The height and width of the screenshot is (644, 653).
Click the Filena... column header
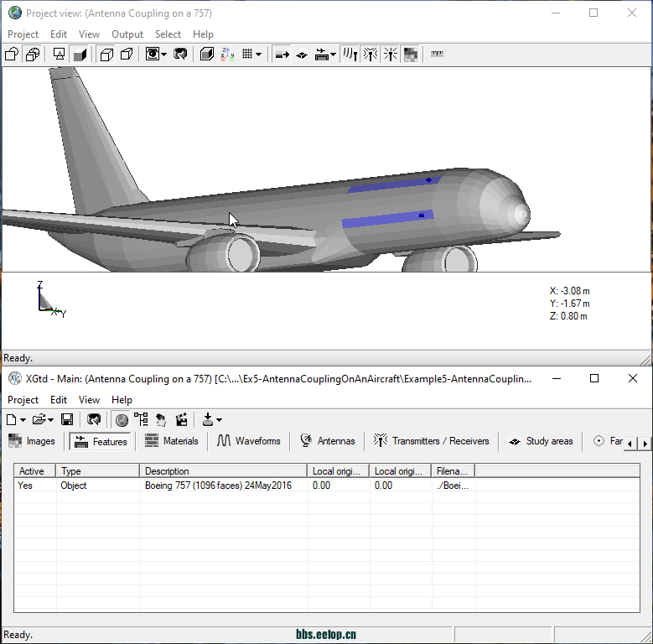point(453,471)
